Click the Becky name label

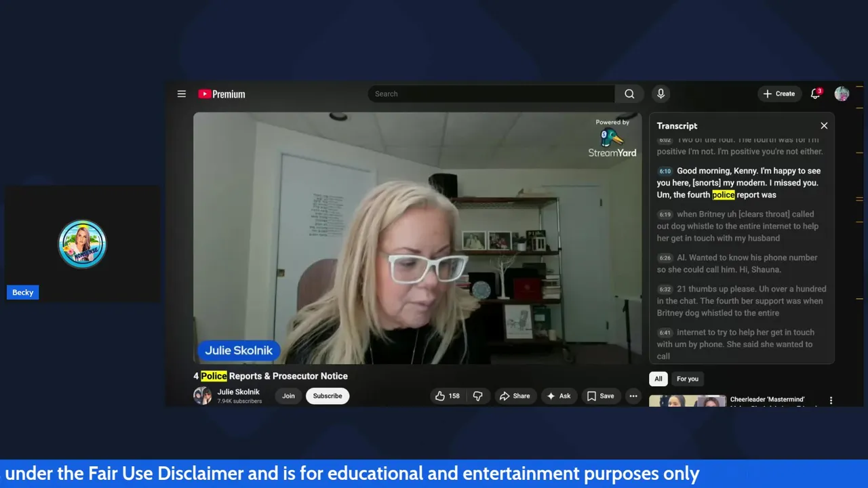[x=22, y=293]
